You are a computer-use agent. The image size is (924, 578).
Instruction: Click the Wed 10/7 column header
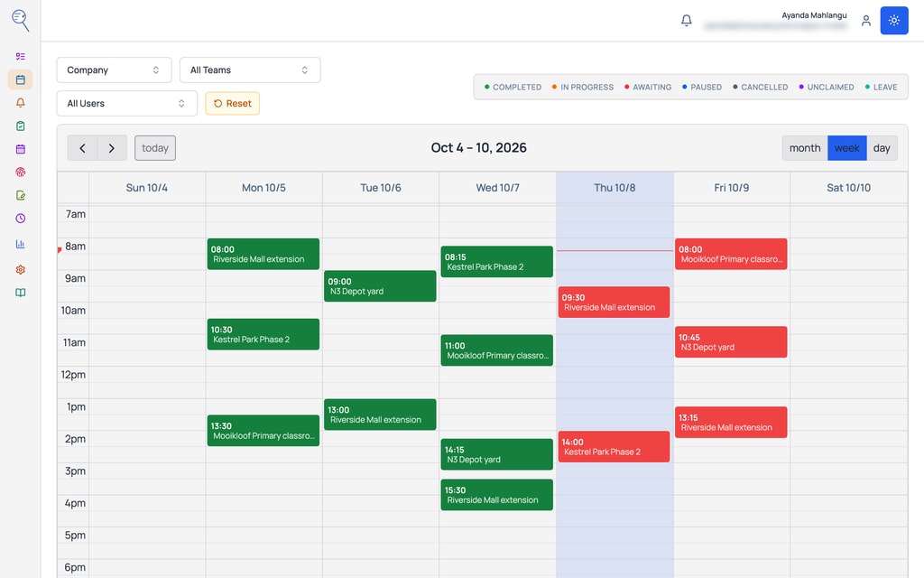click(497, 188)
